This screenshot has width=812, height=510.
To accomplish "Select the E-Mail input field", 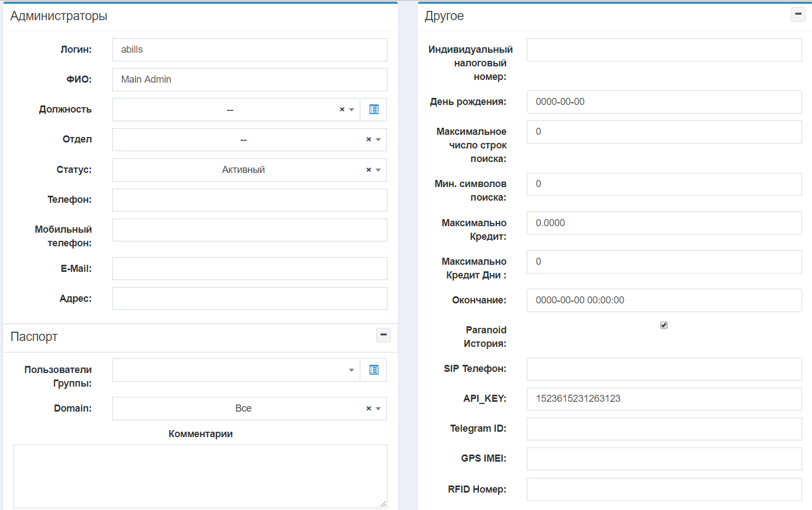I will tap(249, 269).
